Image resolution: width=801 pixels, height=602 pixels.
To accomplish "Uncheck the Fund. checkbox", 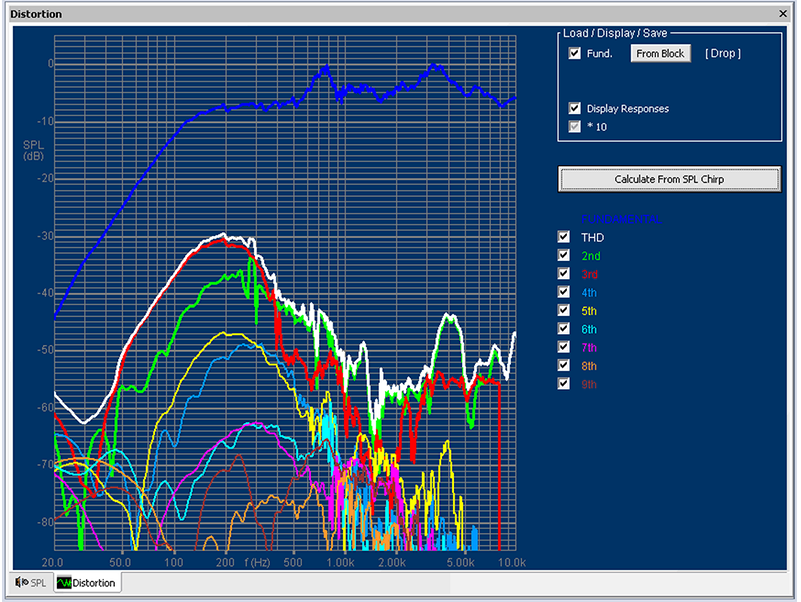I will pos(575,54).
